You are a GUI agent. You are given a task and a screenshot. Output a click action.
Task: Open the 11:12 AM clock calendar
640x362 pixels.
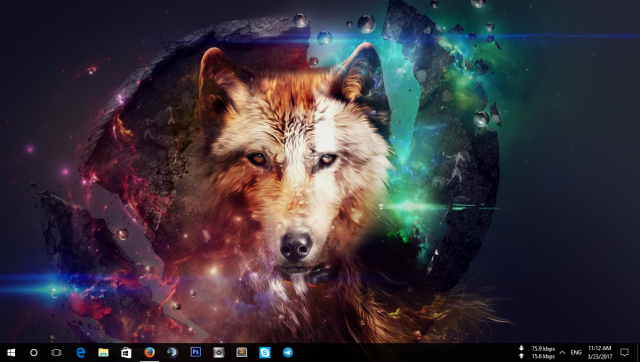[600, 352]
